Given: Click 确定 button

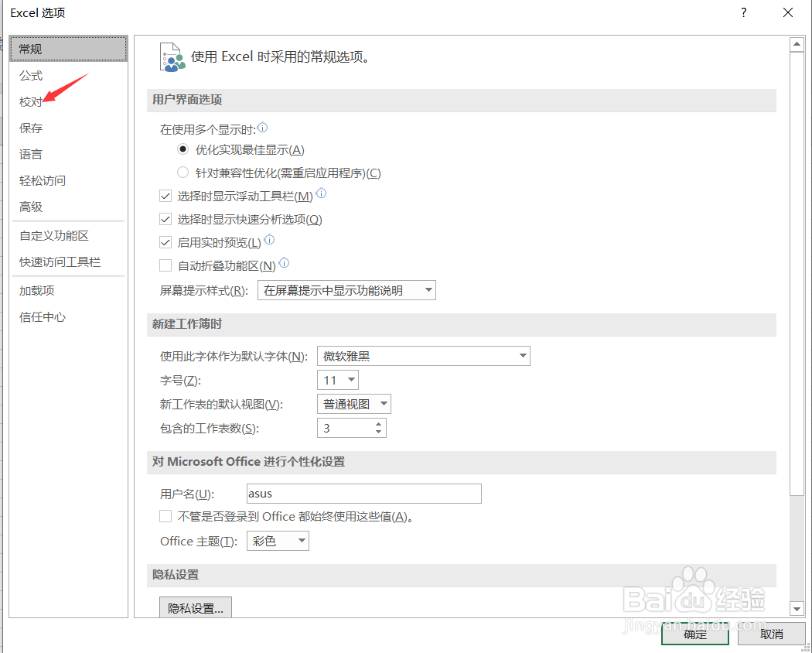Looking at the screenshot, I should click(695, 634).
